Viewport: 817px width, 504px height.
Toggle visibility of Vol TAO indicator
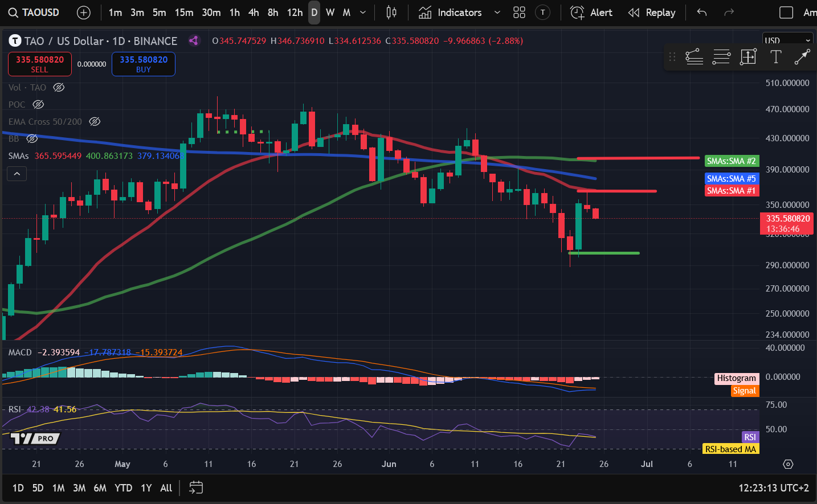coord(59,87)
